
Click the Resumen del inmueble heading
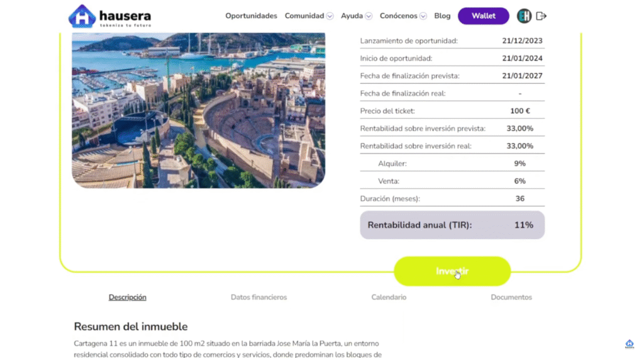131,327
